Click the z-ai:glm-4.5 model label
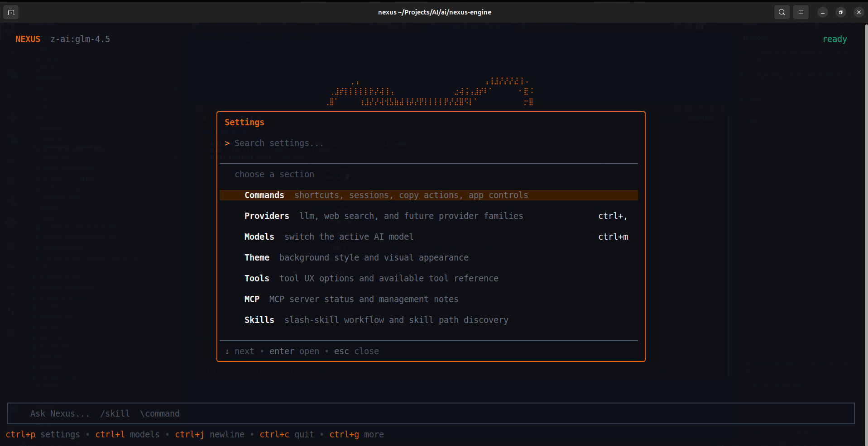Image resolution: width=868 pixels, height=446 pixels. pyautogui.click(x=80, y=39)
